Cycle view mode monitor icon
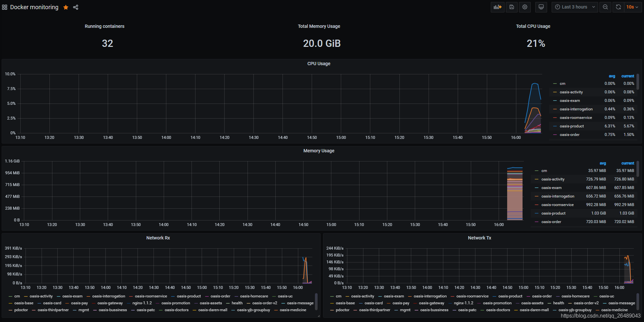This screenshot has width=644, height=322. click(541, 7)
